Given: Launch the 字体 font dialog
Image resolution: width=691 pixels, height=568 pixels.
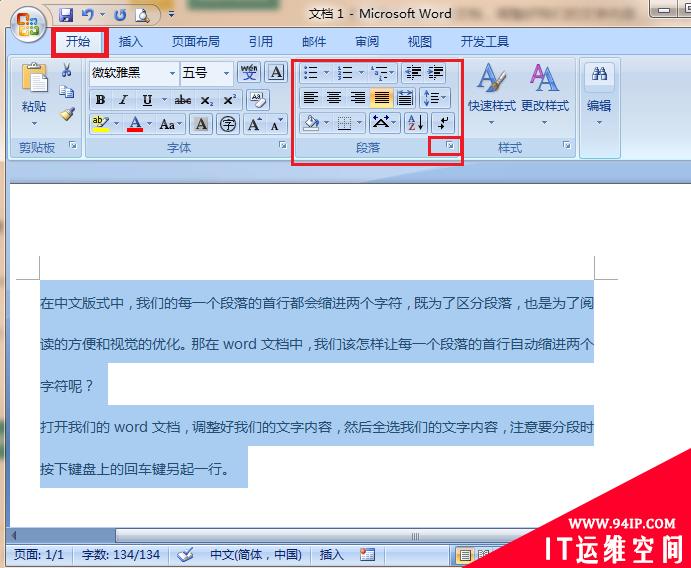Looking at the screenshot, I should (x=283, y=145).
